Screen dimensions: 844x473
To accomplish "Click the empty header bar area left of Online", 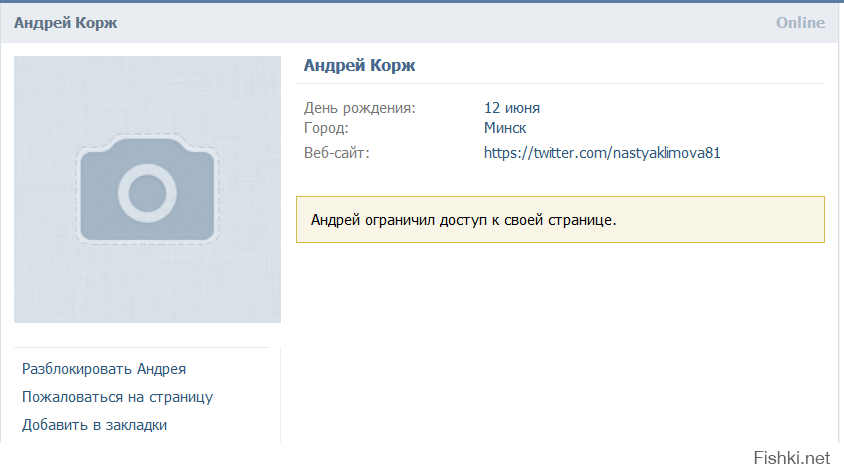I will click(450, 22).
